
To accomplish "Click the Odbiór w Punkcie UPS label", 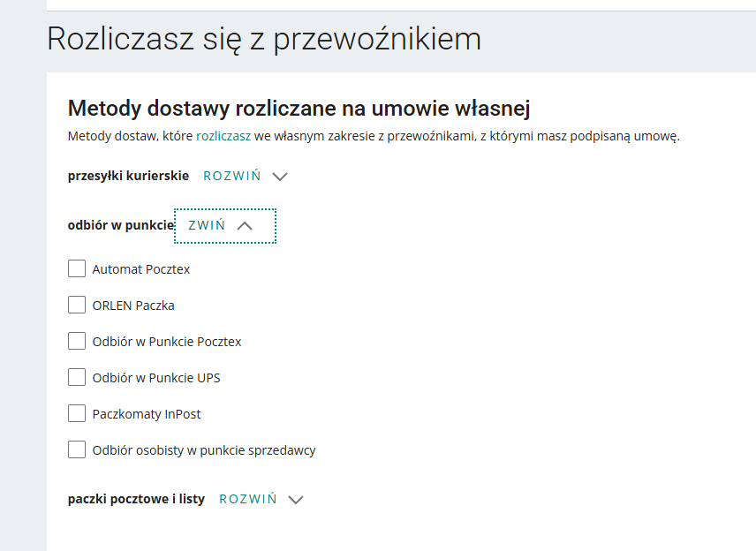I will pyautogui.click(x=156, y=378).
